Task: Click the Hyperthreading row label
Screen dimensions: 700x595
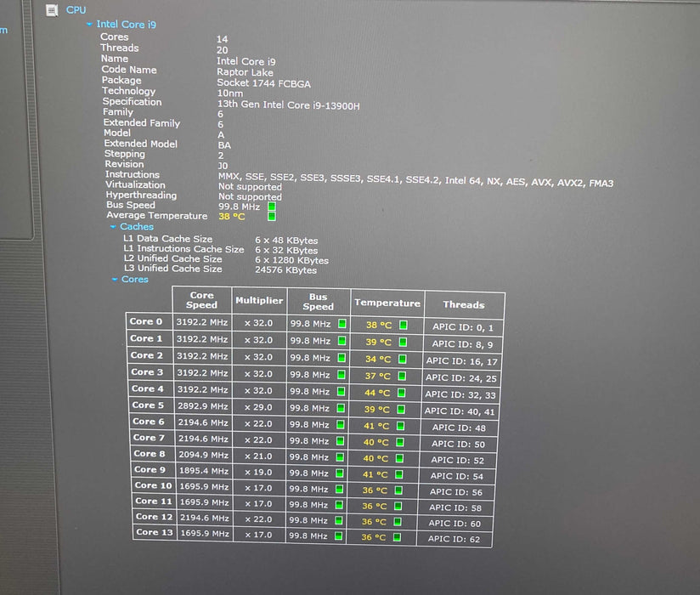Action: 141,195
